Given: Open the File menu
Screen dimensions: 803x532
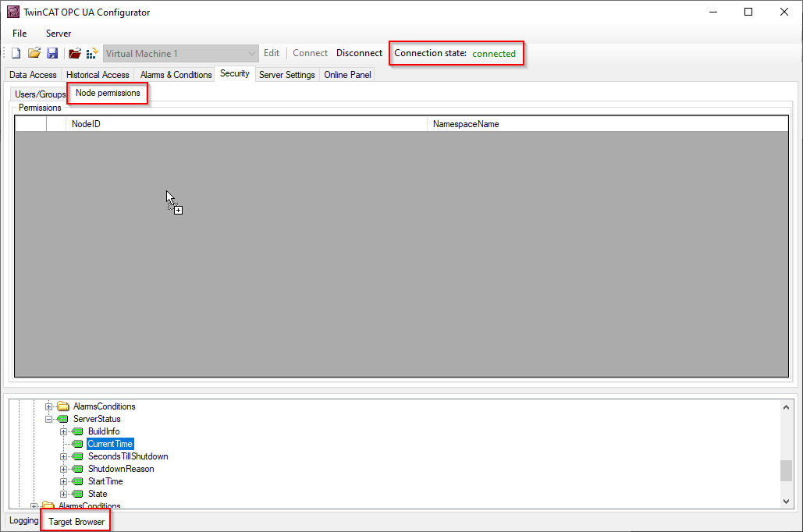Looking at the screenshot, I should pyautogui.click(x=20, y=34).
